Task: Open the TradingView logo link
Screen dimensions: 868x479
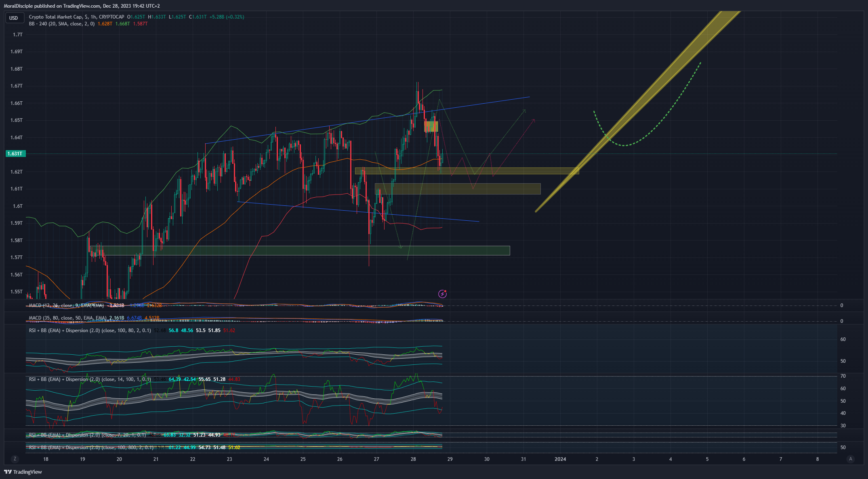Action: pos(23,472)
